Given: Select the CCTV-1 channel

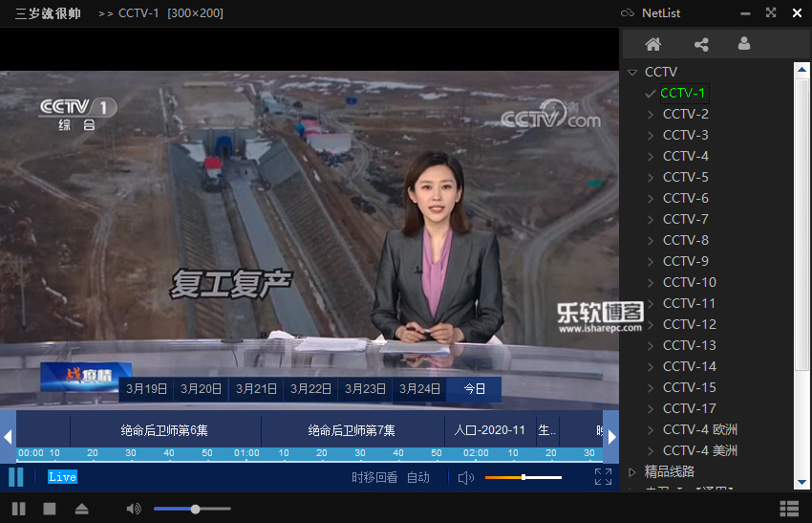Looking at the screenshot, I should pyautogui.click(x=682, y=94).
